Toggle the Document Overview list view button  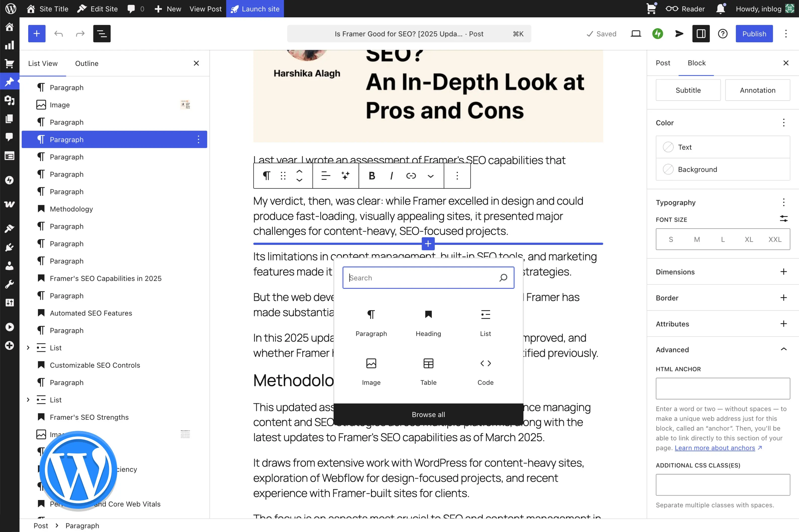coord(102,33)
